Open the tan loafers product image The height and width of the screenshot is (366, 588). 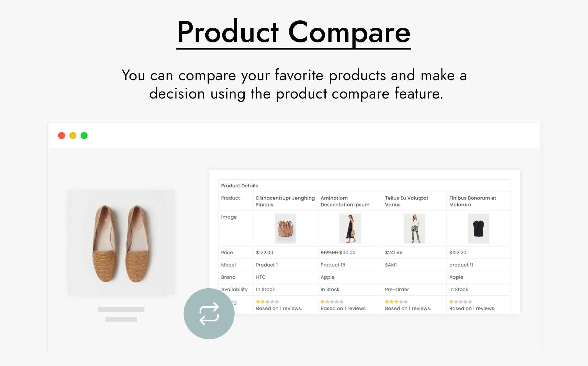pos(121,243)
